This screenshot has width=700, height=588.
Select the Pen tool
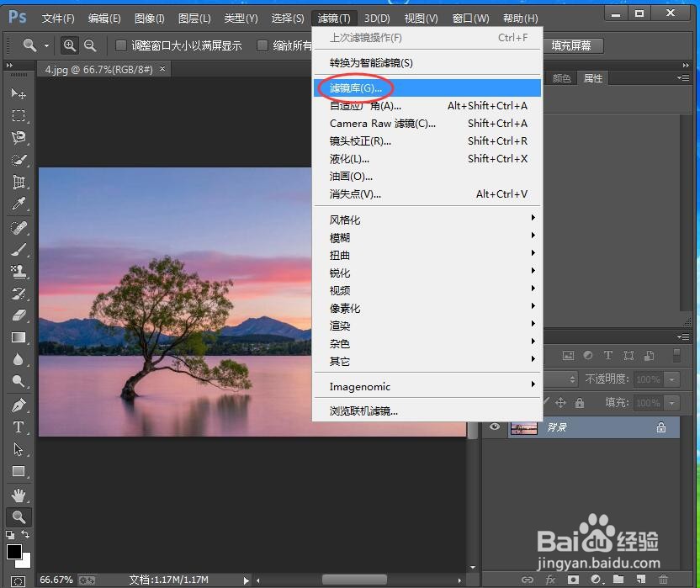click(x=19, y=405)
